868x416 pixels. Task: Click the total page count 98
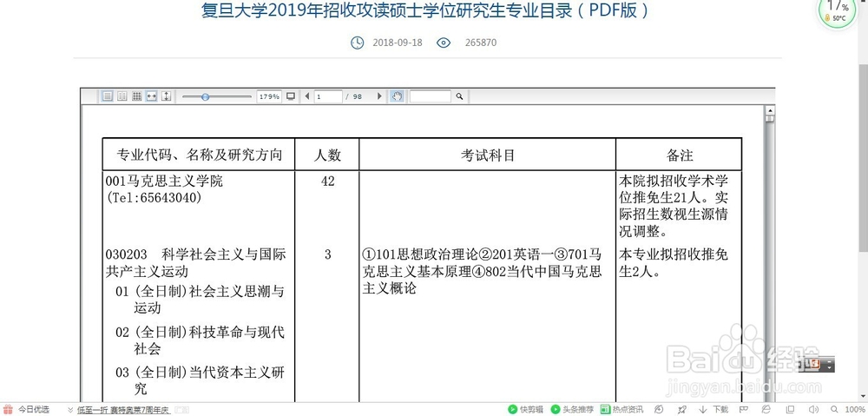pos(357,96)
